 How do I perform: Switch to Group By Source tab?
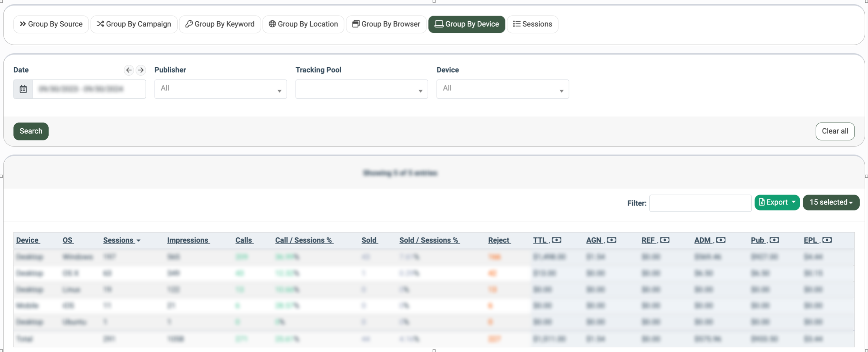(51, 24)
